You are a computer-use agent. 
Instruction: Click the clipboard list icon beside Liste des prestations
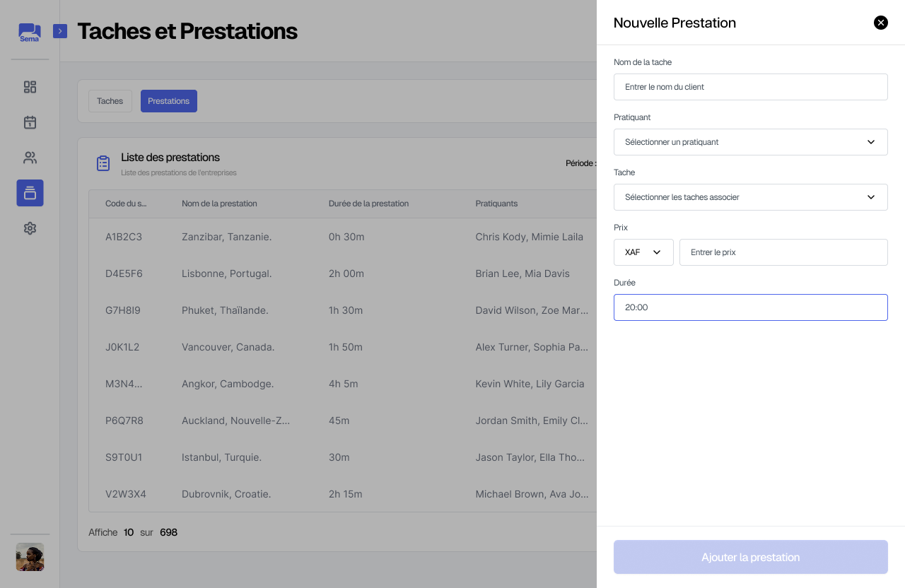pyautogui.click(x=103, y=163)
